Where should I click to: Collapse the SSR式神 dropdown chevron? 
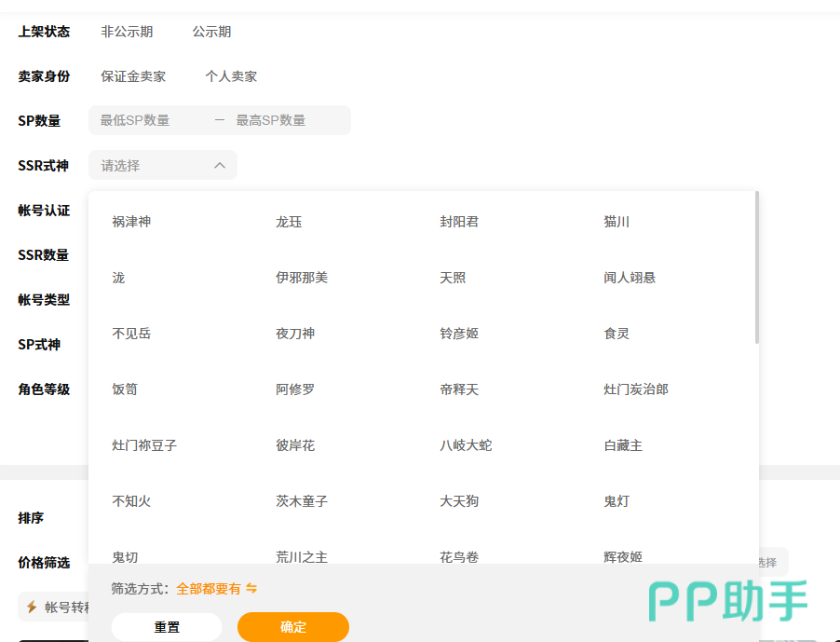pos(220,165)
